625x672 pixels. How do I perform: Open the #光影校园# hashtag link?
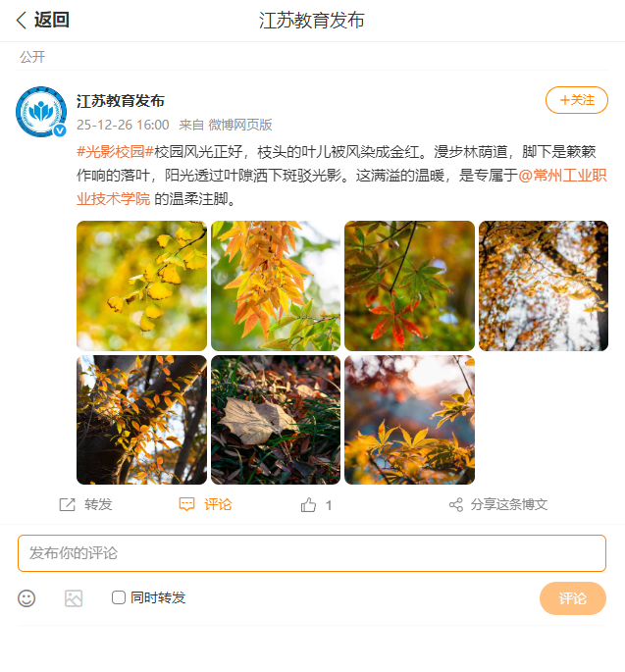point(115,152)
